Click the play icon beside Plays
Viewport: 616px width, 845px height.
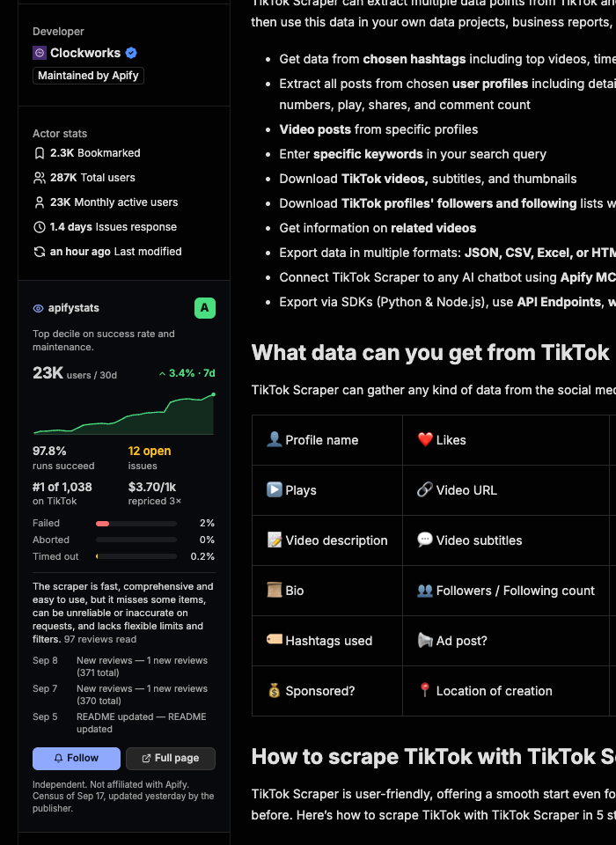[275, 489]
